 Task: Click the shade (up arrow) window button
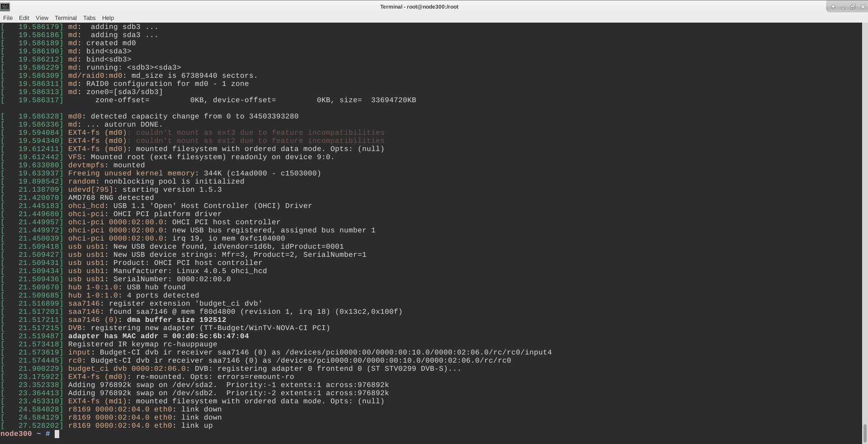click(x=833, y=7)
